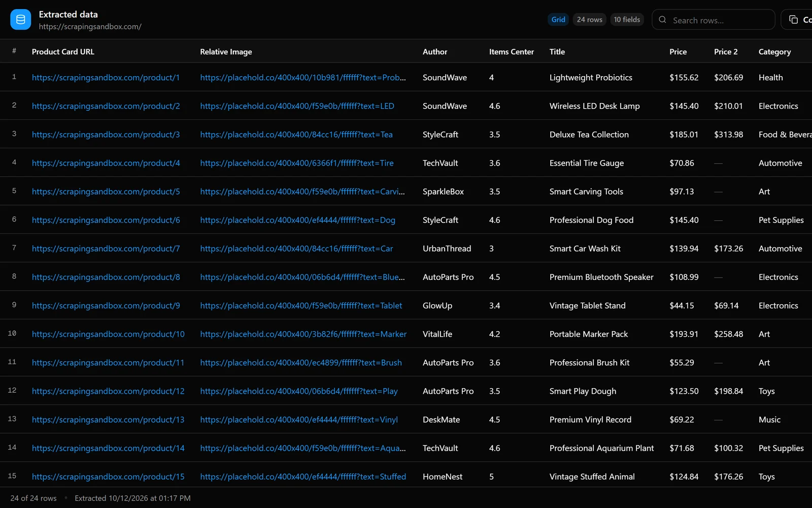Click the blue database icon
The width and height of the screenshot is (812, 508).
(x=21, y=20)
